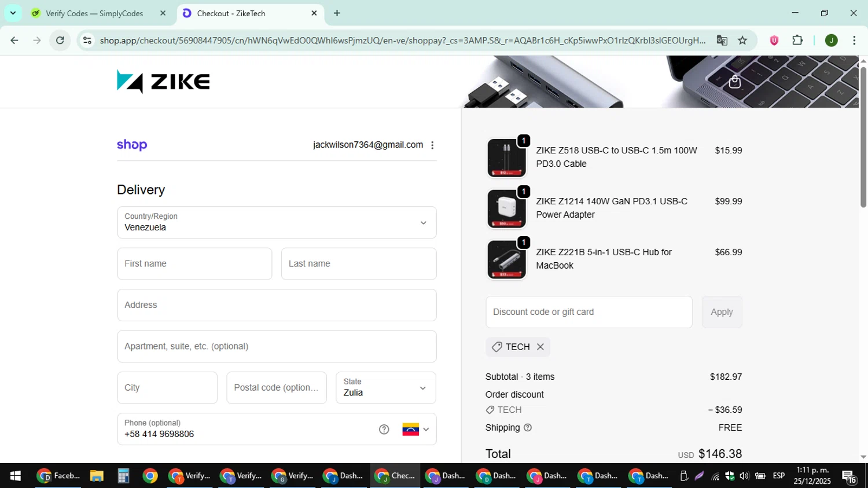This screenshot has height=488, width=868.
Task: Open the shopping bag cart icon
Action: pos(735,82)
